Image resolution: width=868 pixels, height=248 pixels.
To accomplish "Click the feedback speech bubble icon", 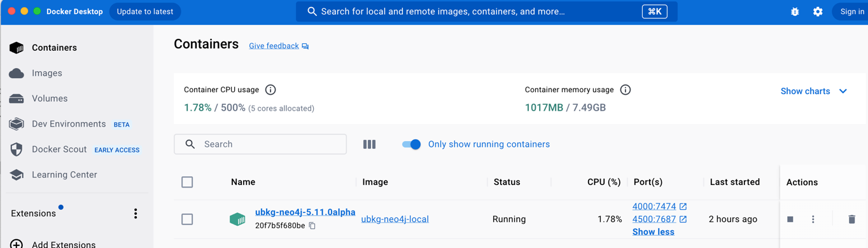I will (305, 46).
